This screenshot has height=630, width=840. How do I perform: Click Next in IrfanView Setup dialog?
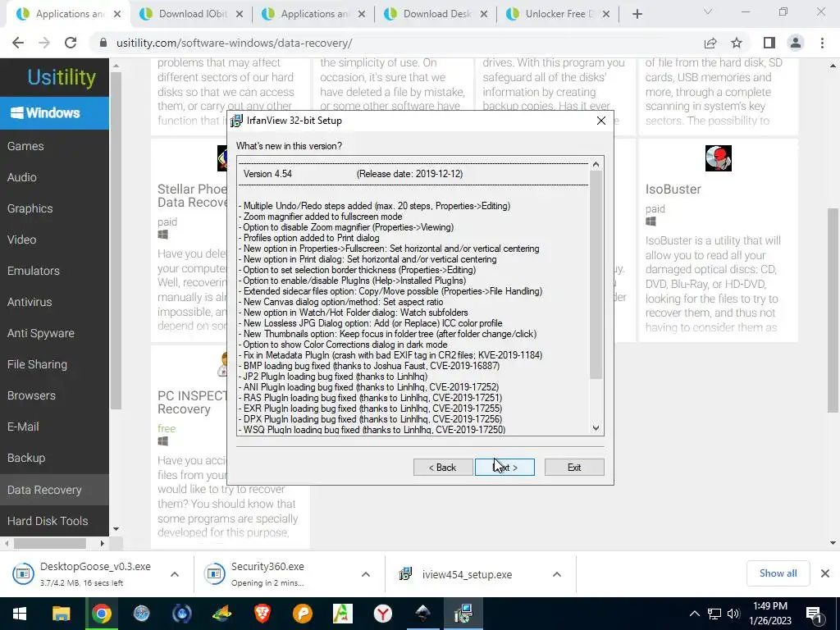pyautogui.click(x=504, y=467)
